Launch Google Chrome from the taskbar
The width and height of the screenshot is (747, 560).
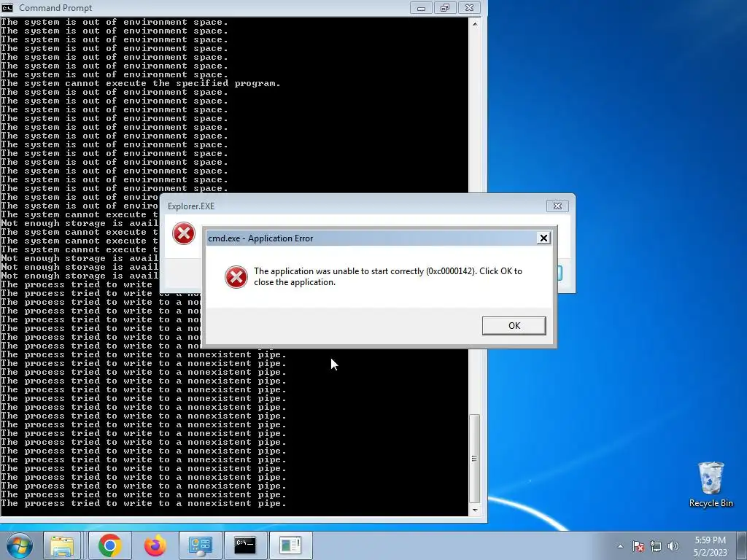pyautogui.click(x=109, y=545)
